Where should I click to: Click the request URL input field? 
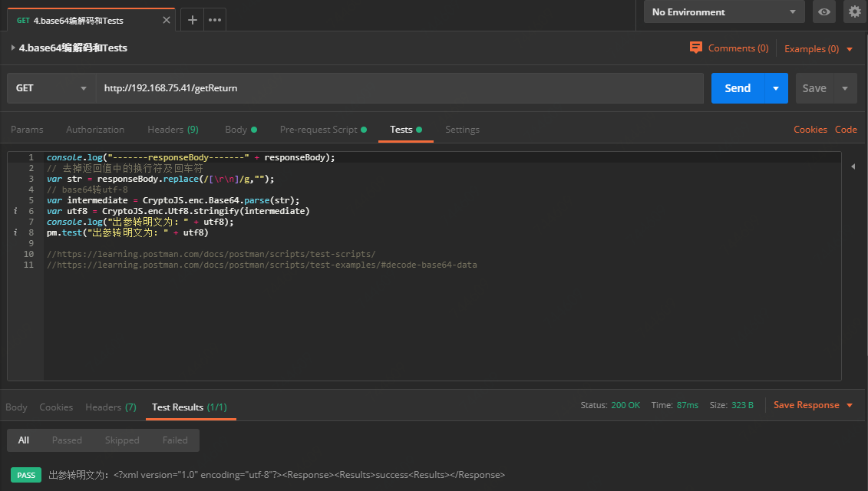[399, 88]
